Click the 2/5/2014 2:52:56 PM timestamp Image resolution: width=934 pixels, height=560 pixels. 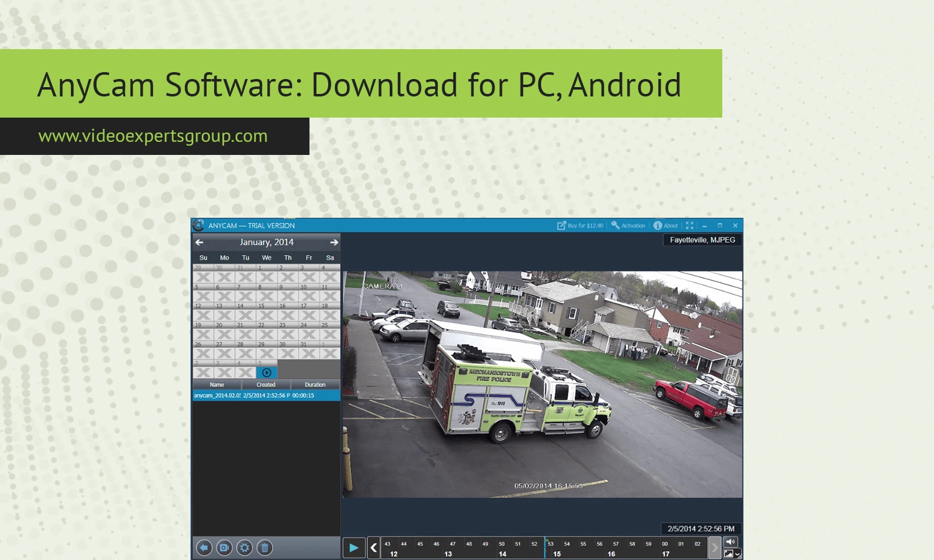tap(701, 529)
